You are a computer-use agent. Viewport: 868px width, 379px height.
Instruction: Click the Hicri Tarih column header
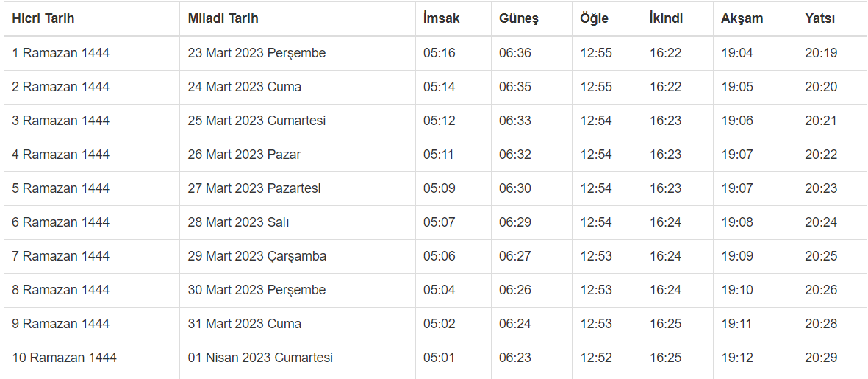click(43, 19)
